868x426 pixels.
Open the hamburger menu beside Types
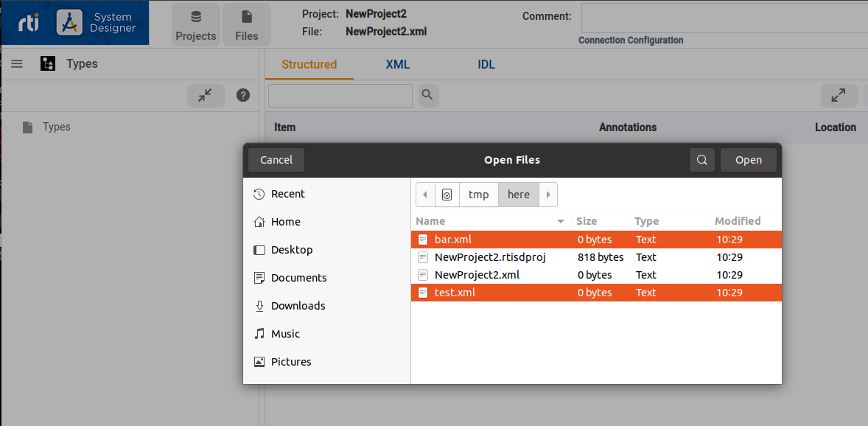pyautogui.click(x=17, y=64)
